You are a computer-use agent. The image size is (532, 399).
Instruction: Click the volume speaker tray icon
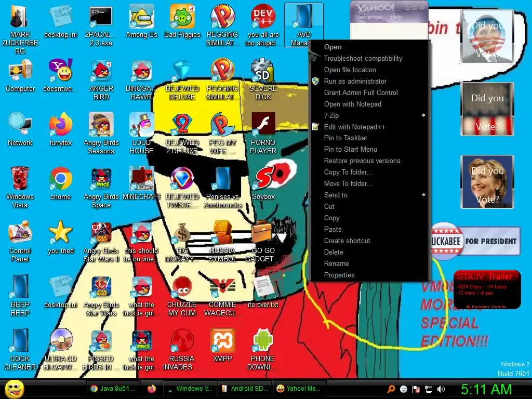[441, 389]
